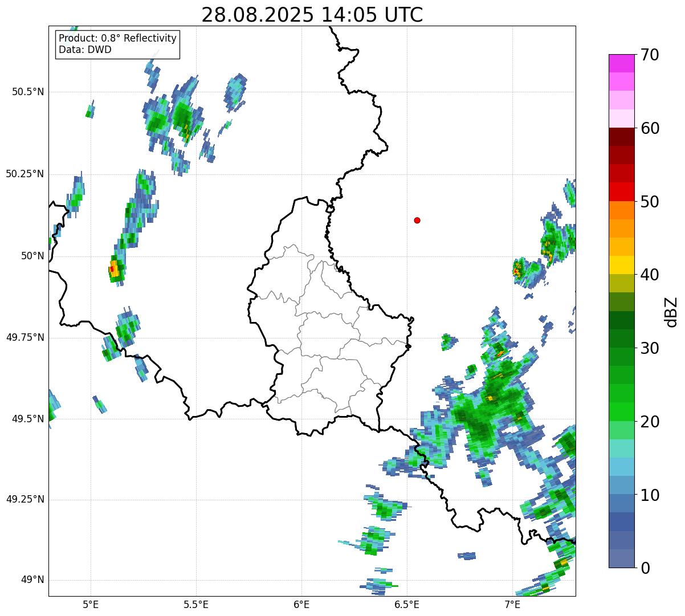This screenshot has width=685, height=616.
Task: Click the dBZ colorbar axis label
Action: coord(671,311)
